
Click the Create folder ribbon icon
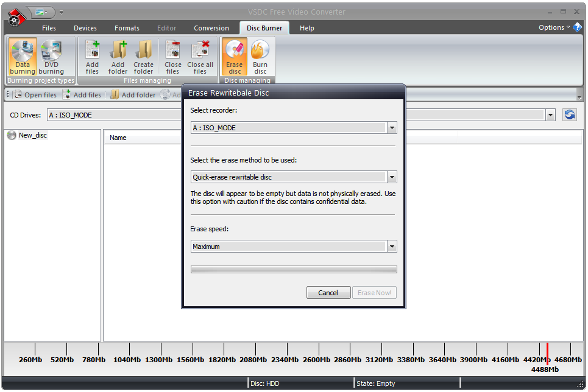click(143, 57)
